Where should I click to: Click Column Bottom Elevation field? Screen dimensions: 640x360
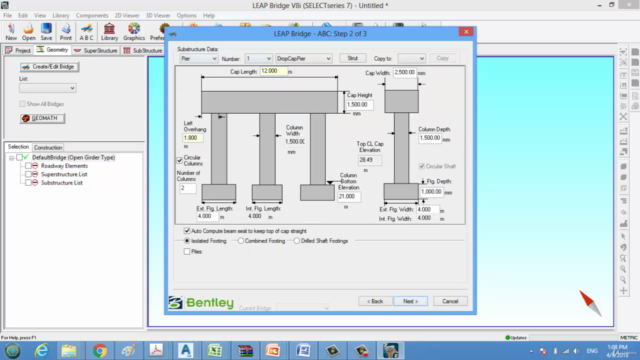(x=349, y=197)
